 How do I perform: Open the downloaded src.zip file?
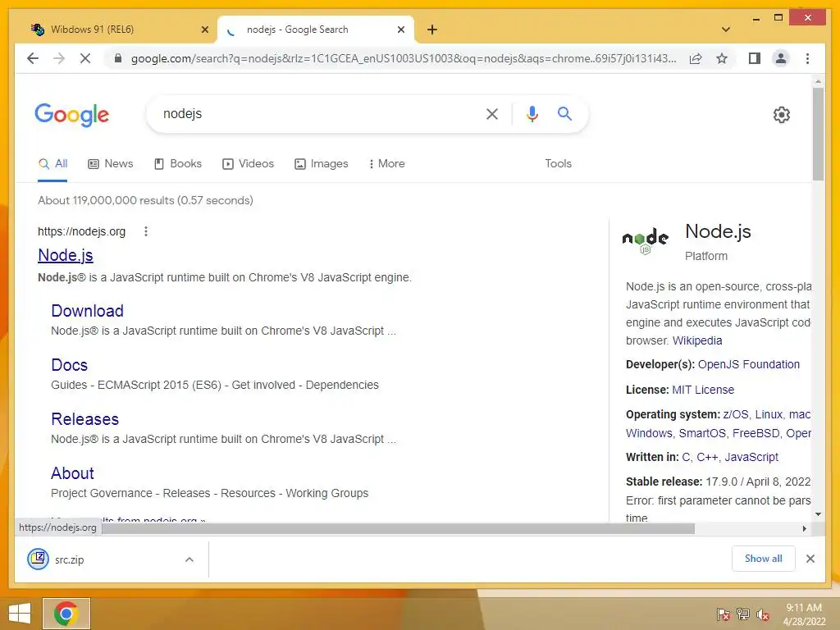70,559
